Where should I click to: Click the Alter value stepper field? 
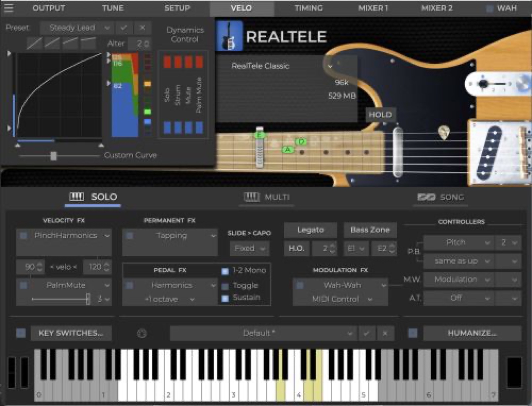139,44
